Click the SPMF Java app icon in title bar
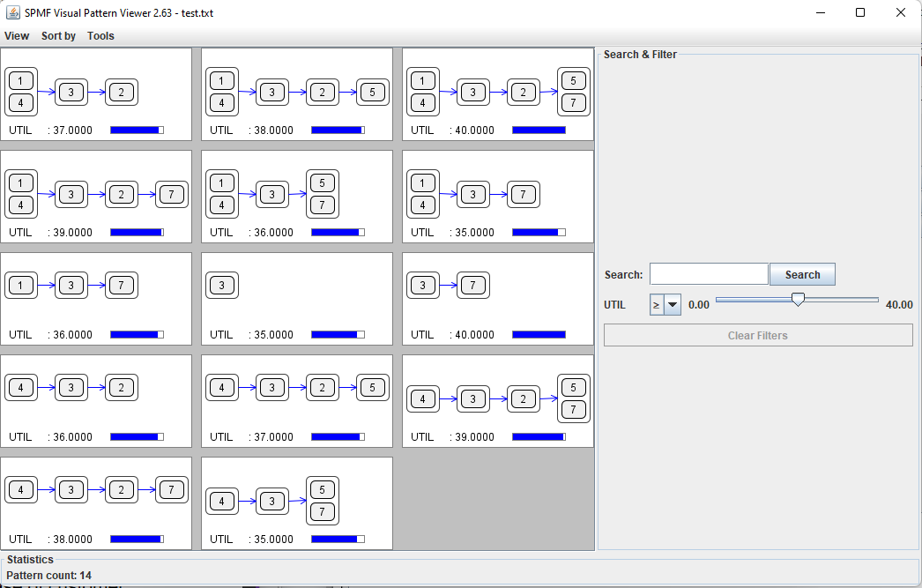 tap(13, 12)
